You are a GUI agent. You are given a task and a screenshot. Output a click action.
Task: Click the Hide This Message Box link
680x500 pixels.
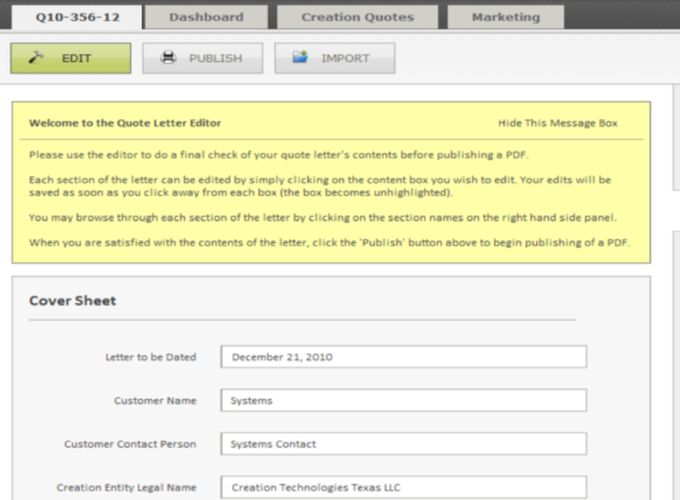click(557, 123)
